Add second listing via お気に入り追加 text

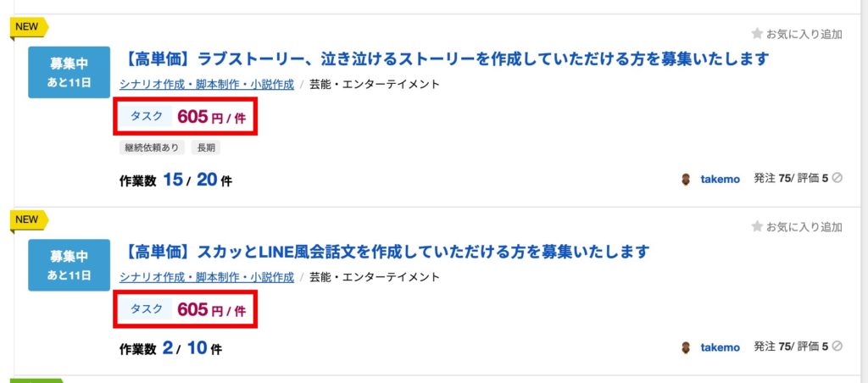click(804, 227)
